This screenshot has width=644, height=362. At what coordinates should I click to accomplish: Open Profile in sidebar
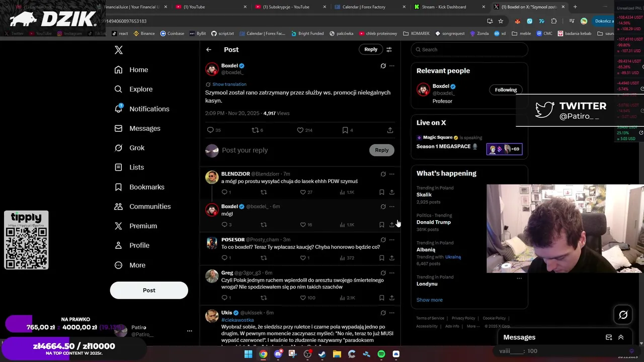coord(132,245)
